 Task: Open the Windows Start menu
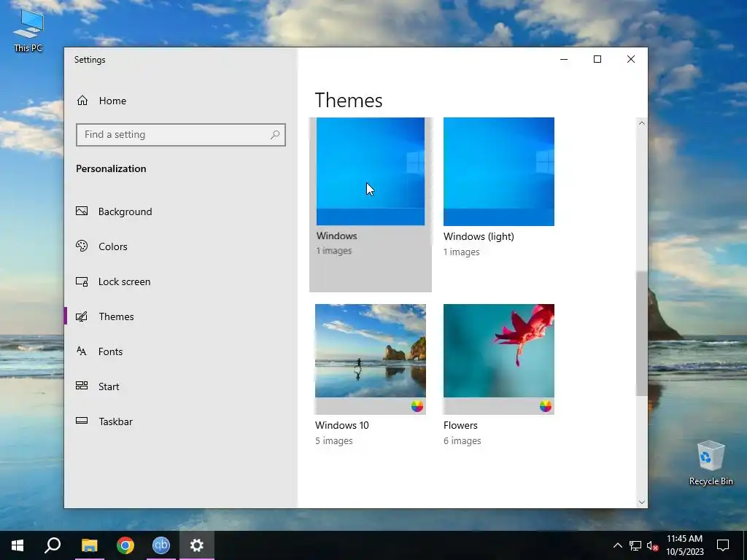[x=18, y=545]
